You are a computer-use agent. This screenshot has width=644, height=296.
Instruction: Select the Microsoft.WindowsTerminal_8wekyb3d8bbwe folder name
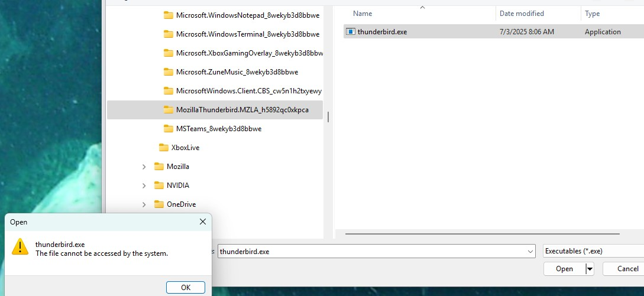(248, 34)
